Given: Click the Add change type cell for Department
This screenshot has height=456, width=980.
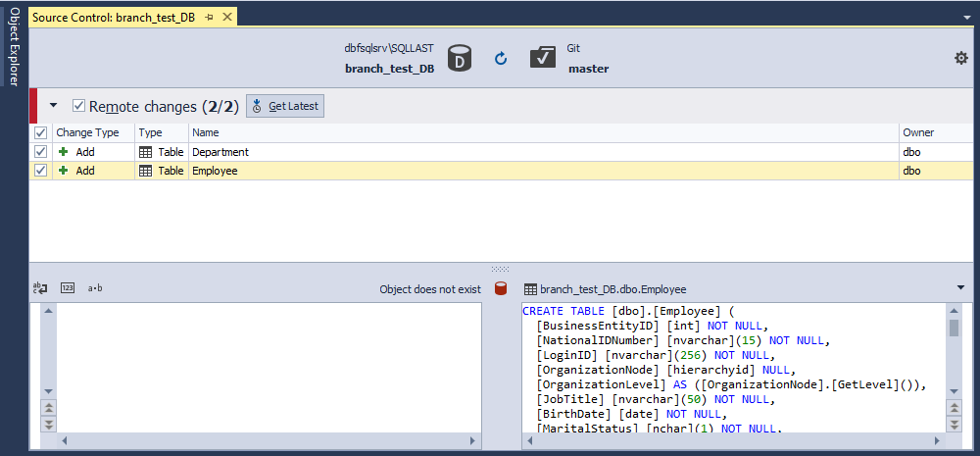Looking at the screenshot, I should (94, 152).
